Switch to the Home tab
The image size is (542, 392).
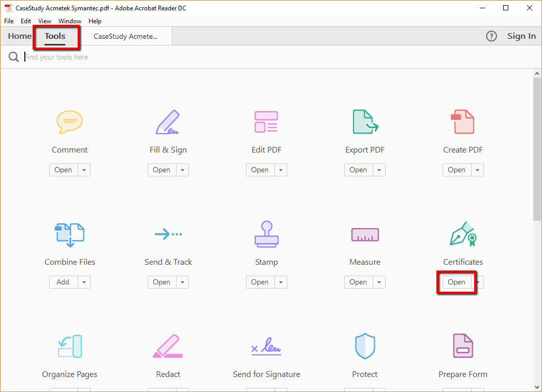(20, 36)
